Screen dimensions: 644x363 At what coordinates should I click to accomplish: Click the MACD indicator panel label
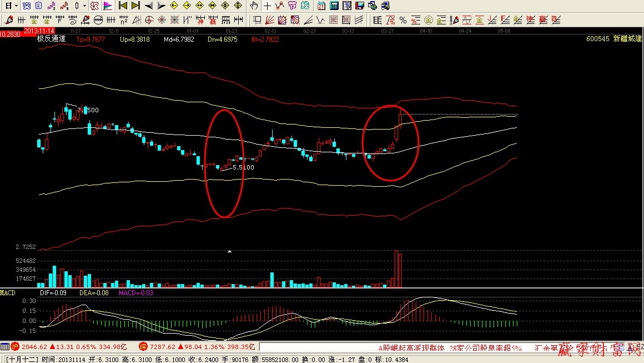coord(8,292)
